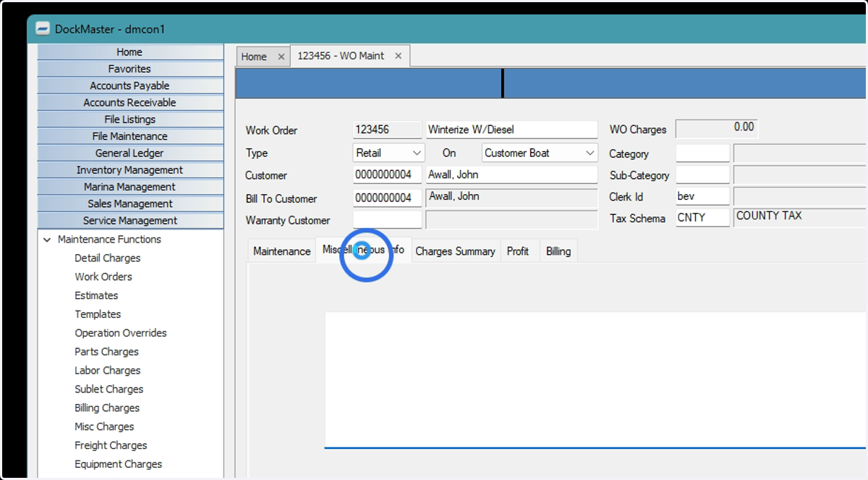868x480 pixels.
Task: Open the Service Management module
Action: point(130,221)
